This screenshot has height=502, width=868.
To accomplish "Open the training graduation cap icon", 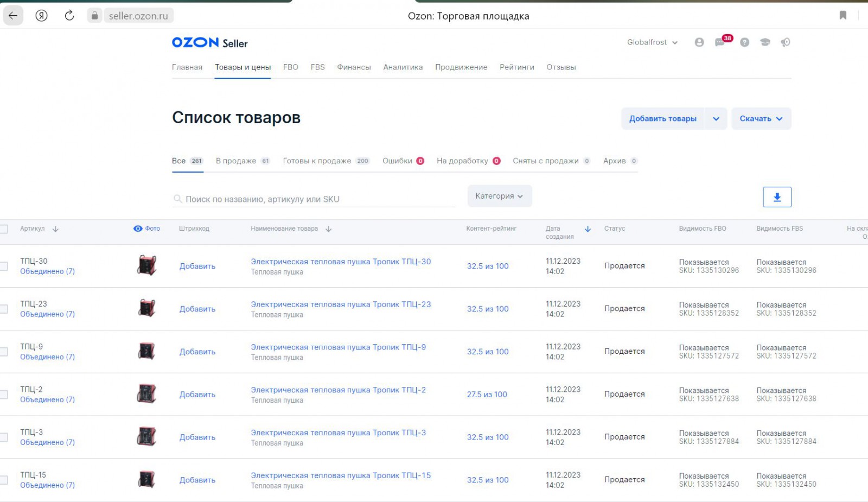I will (x=765, y=42).
